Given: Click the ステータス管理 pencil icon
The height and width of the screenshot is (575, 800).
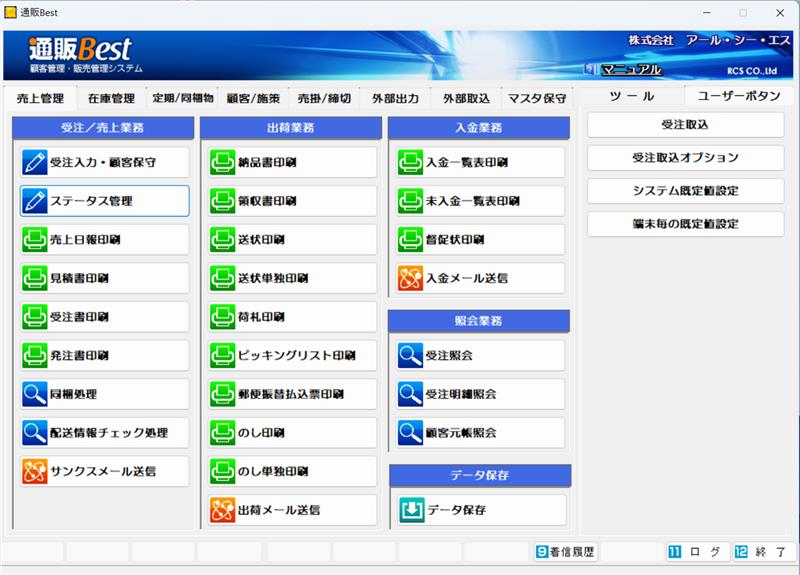Looking at the screenshot, I should 35,201.
